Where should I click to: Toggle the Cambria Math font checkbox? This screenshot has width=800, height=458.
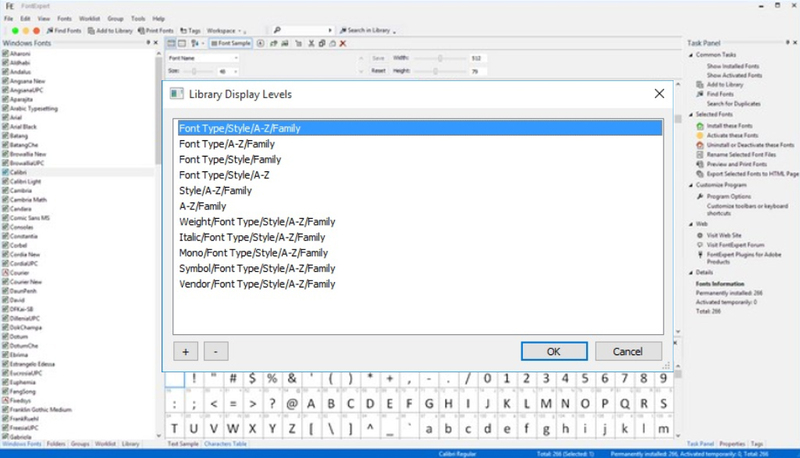click(x=6, y=200)
